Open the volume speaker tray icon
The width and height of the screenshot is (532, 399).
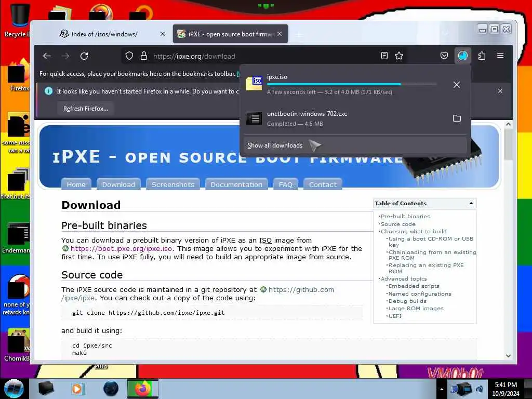[x=480, y=389]
